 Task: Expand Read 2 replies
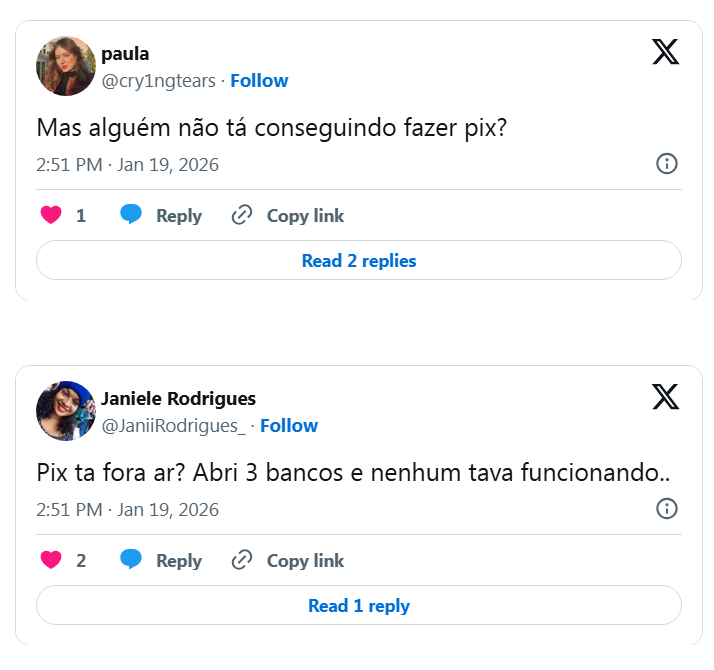[359, 261]
